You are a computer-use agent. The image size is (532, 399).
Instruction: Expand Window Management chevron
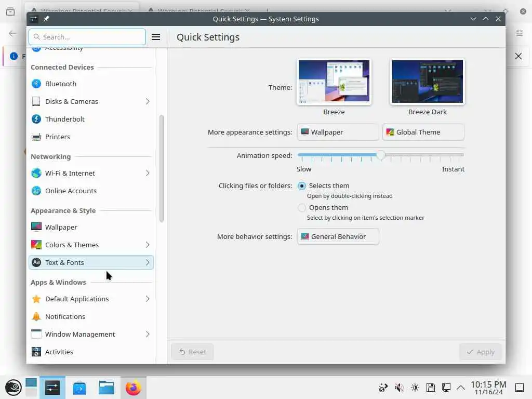point(148,334)
